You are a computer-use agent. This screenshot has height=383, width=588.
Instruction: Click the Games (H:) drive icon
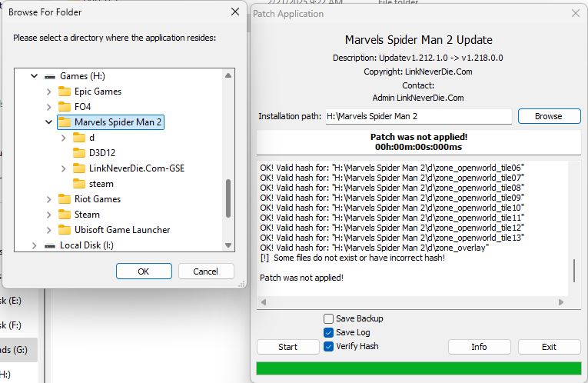tap(50, 76)
